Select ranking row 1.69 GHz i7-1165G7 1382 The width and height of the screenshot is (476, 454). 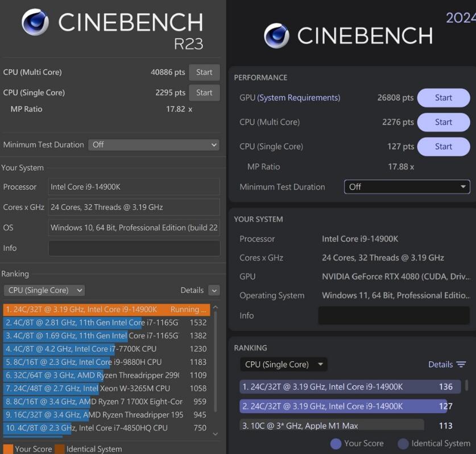coord(106,336)
